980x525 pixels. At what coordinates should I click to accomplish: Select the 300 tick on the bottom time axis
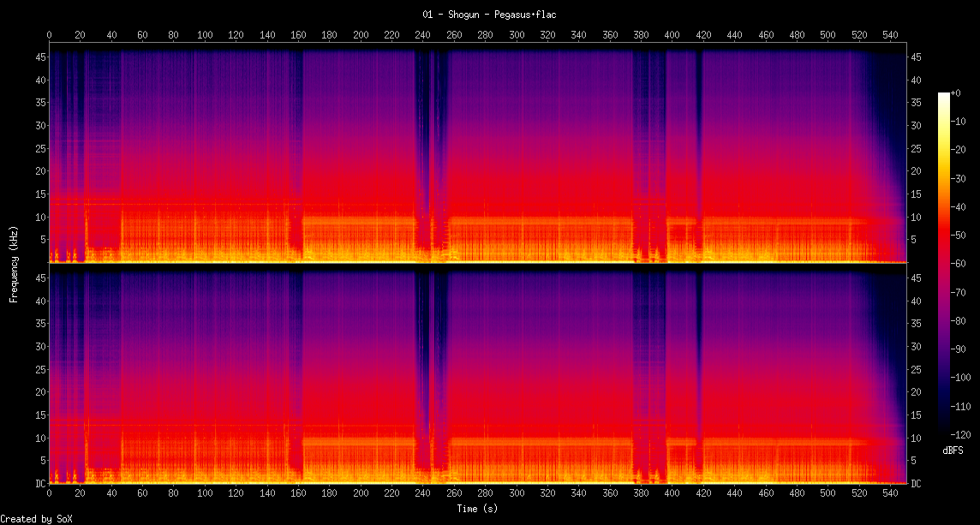tap(517, 494)
